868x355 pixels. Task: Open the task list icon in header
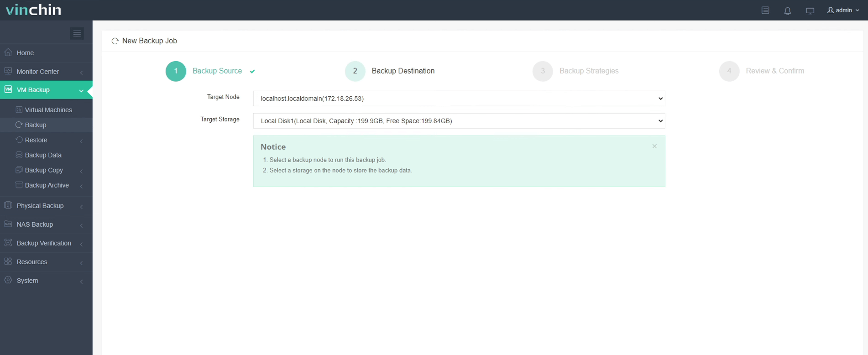coord(765,10)
